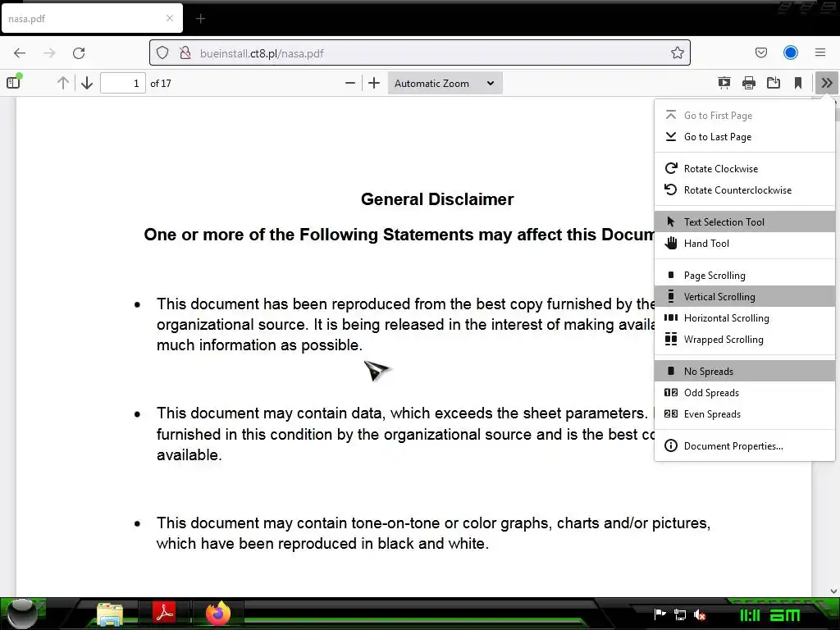840x630 pixels.
Task: Click the network tray icon
Action: (x=680, y=614)
